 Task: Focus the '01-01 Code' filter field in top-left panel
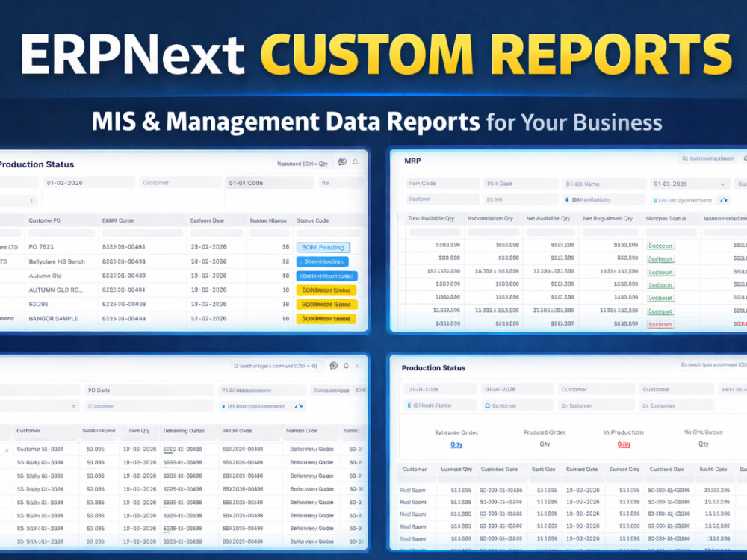coord(270,183)
